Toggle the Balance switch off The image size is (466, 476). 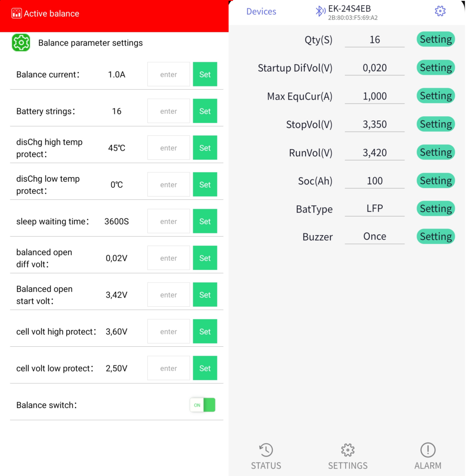[203, 405]
